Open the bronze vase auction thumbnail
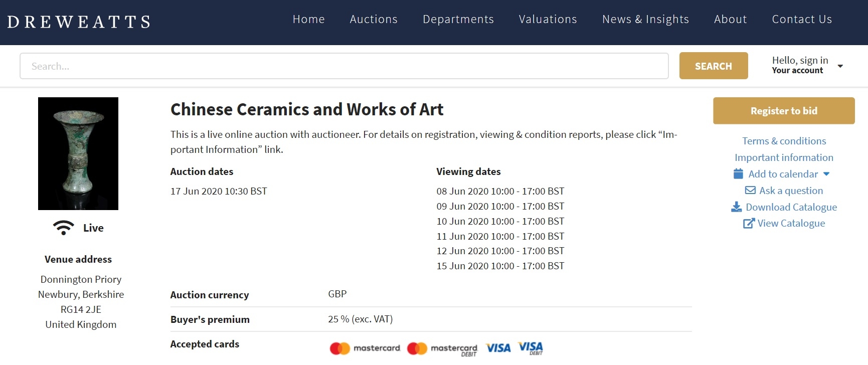Screen dimensions: 868x365 click(x=78, y=153)
